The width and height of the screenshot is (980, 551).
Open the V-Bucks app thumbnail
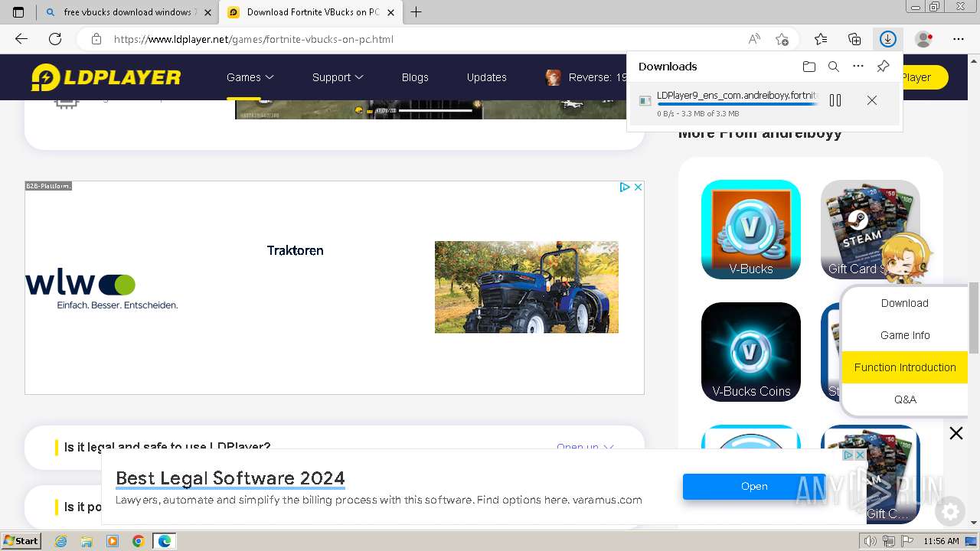(x=751, y=230)
